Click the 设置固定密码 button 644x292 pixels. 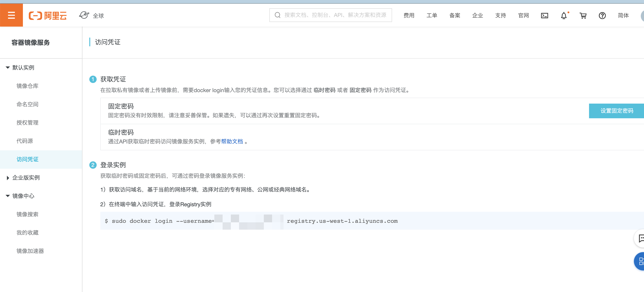pyautogui.click(x=616, y=111)
